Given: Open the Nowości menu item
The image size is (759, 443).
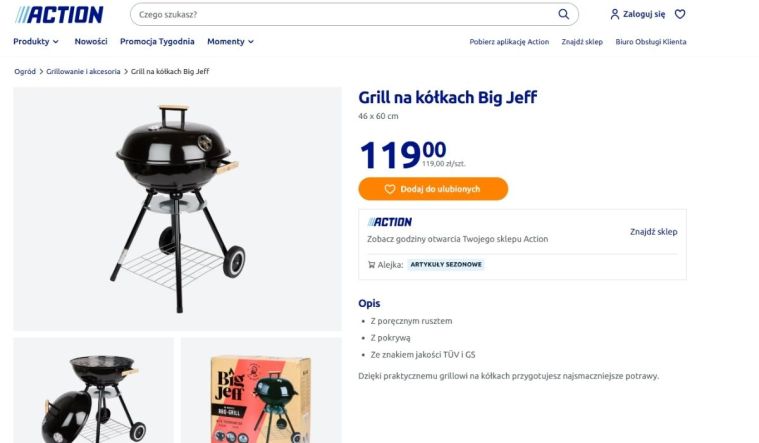Looking at the screenshot, I should pyautogui.click(x=91, y=42).
